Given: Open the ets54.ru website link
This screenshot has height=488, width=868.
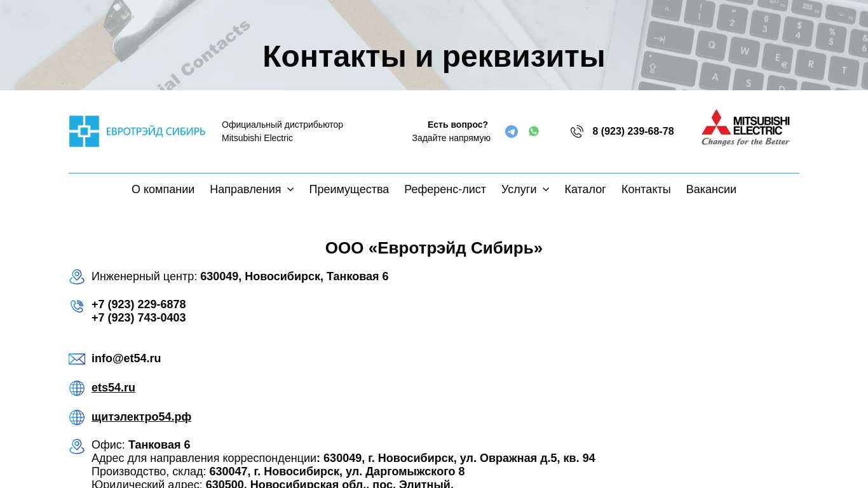Looking at the screenshot, I should tap(113, 388).
